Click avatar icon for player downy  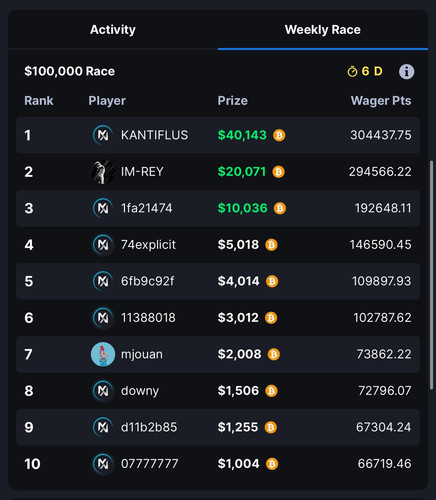click(103, 391)
